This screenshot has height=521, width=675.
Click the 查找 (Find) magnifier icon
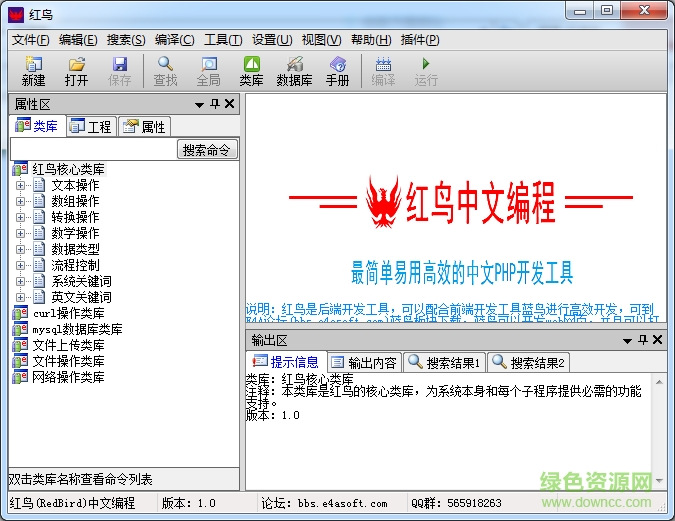[165, 71]
